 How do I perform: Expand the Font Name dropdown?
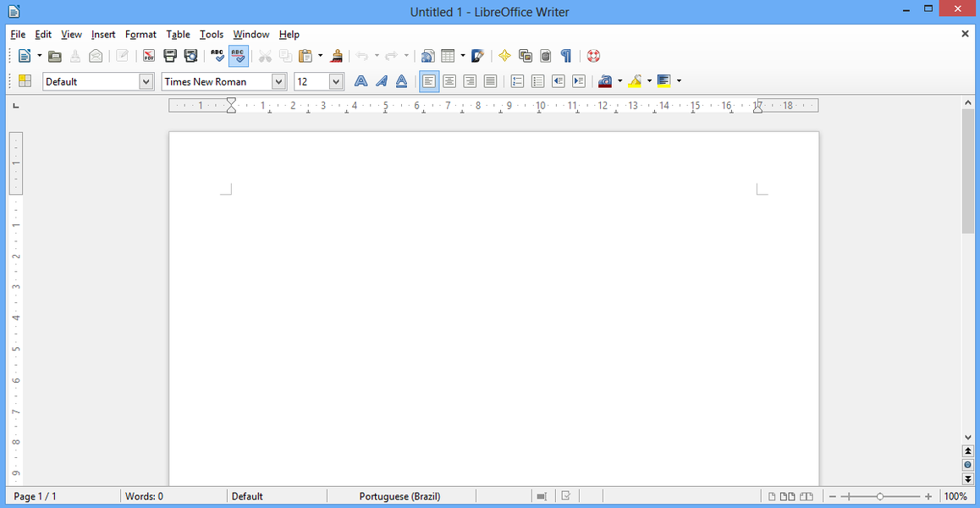coord(278,81)
